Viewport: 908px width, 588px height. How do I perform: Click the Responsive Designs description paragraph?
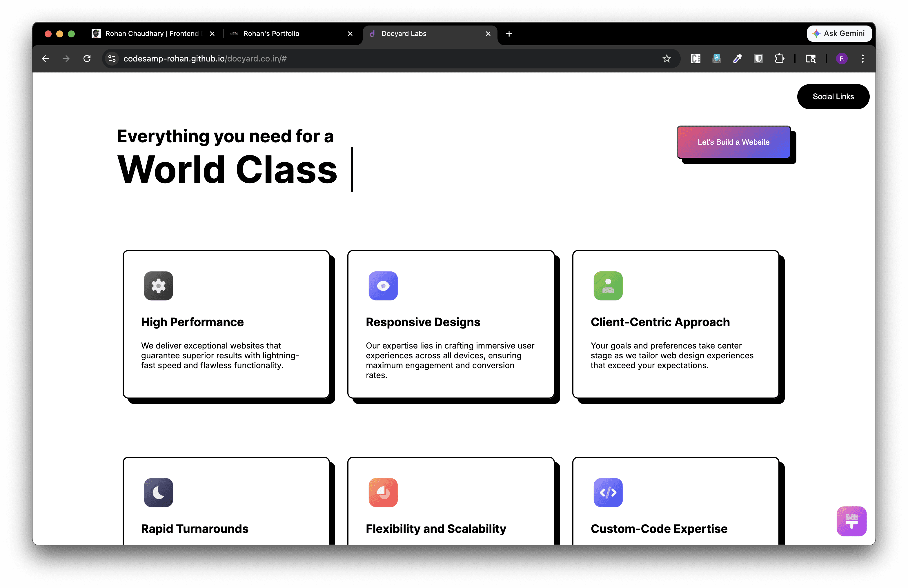point(450,360)
